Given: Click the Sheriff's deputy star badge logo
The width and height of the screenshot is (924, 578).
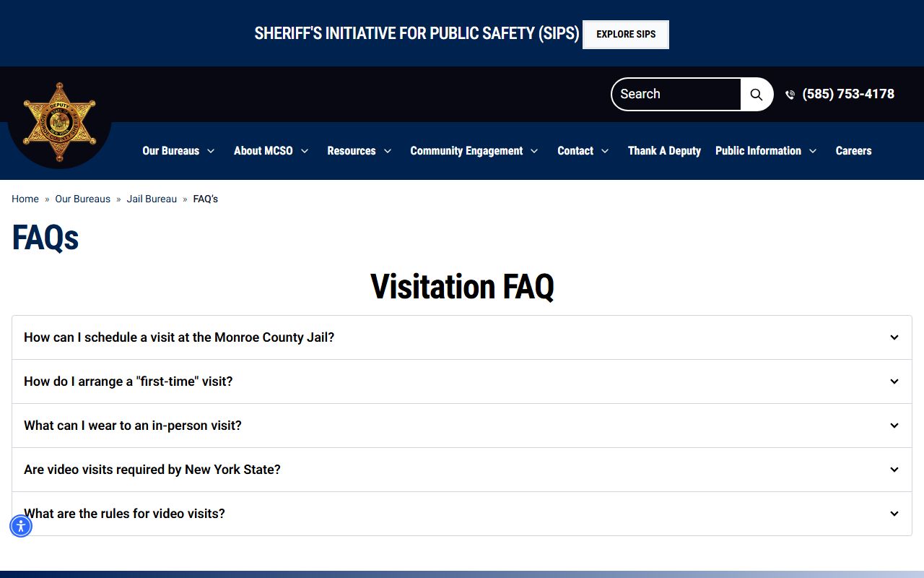Looking at the screenshot, I should (59, 123).
